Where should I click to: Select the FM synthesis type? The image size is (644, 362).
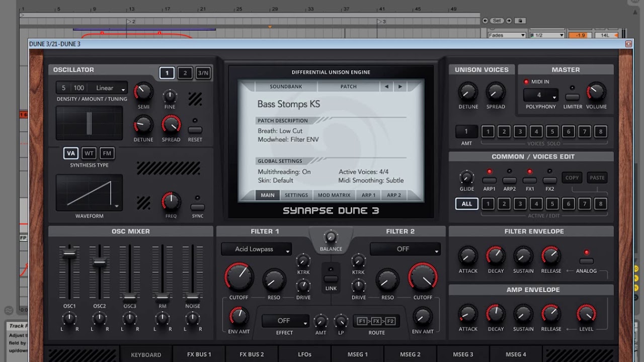pyautogui.click(x=107, y=153)
